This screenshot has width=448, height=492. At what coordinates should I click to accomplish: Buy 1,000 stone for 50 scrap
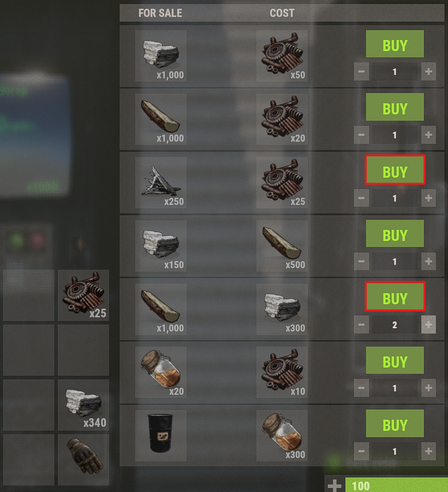click(x=395, y=44)
